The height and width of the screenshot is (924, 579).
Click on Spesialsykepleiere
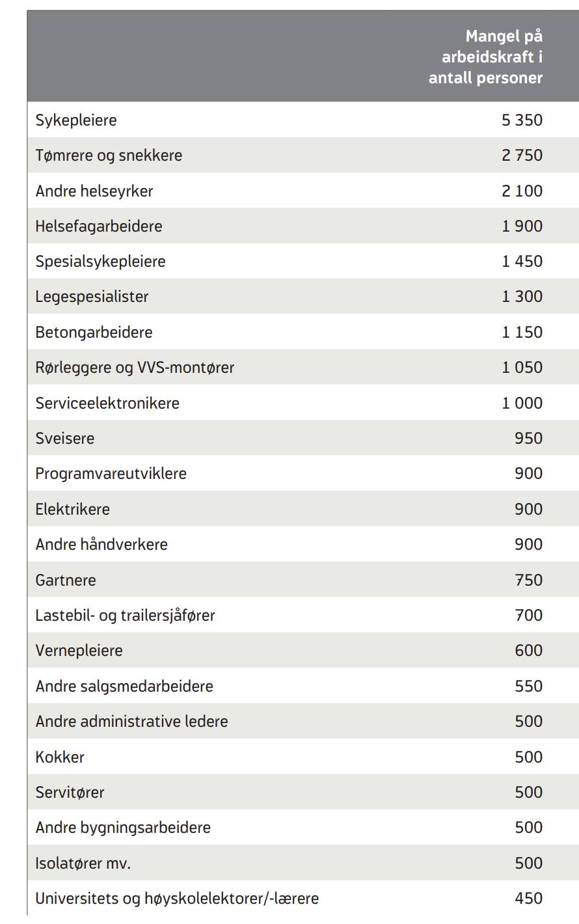(x=100, y=262)
